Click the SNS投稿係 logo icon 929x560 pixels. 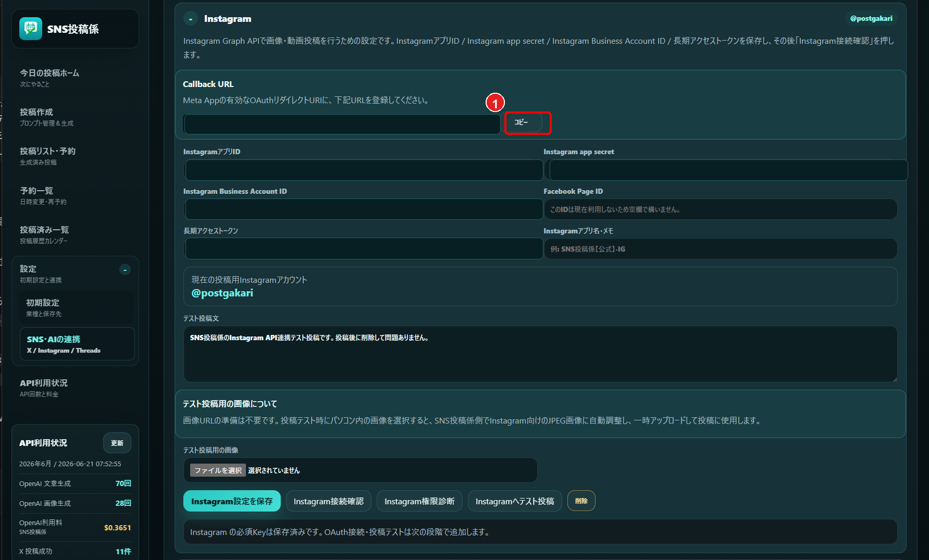point(31,29)
